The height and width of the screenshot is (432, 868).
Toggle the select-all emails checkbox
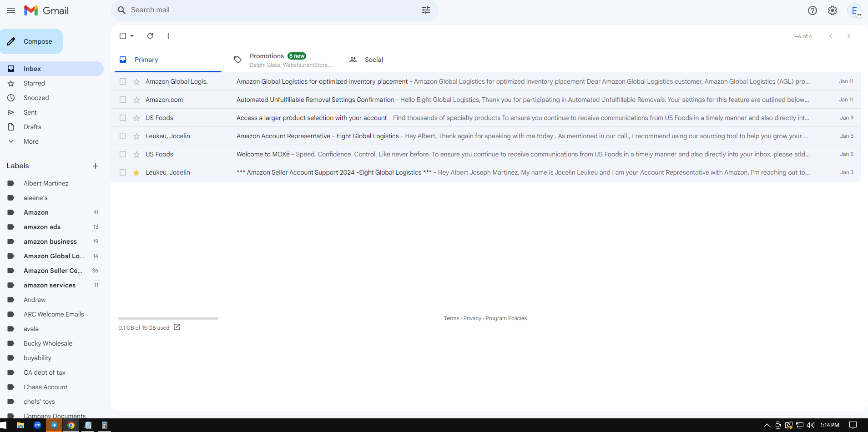click(123, 36)
